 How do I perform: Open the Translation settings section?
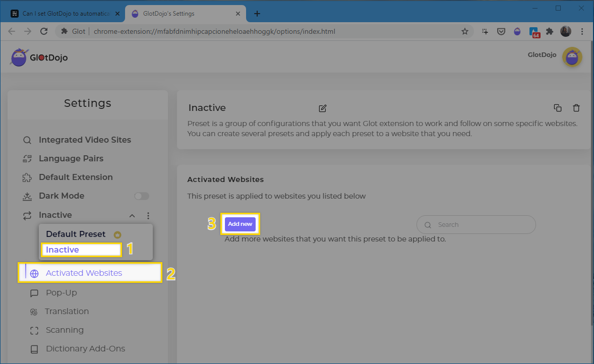tap(67, 312)
